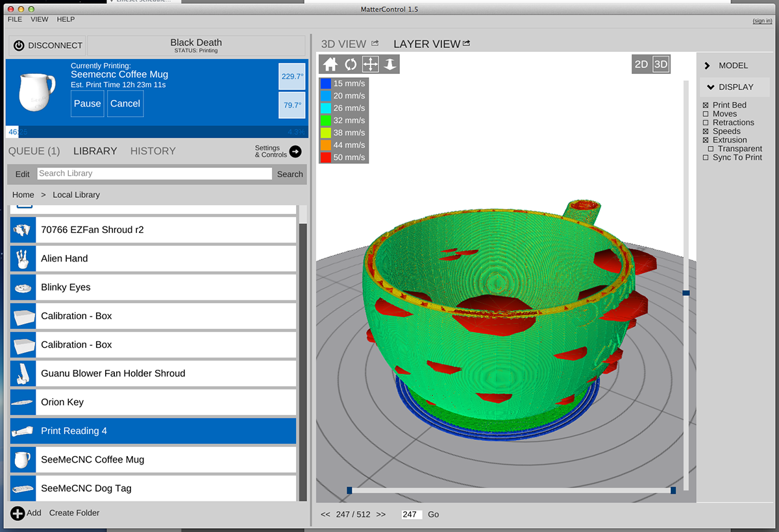Click the Search Library input field
This screenshot has height=532, width=779.
click(x=154, y=174)
